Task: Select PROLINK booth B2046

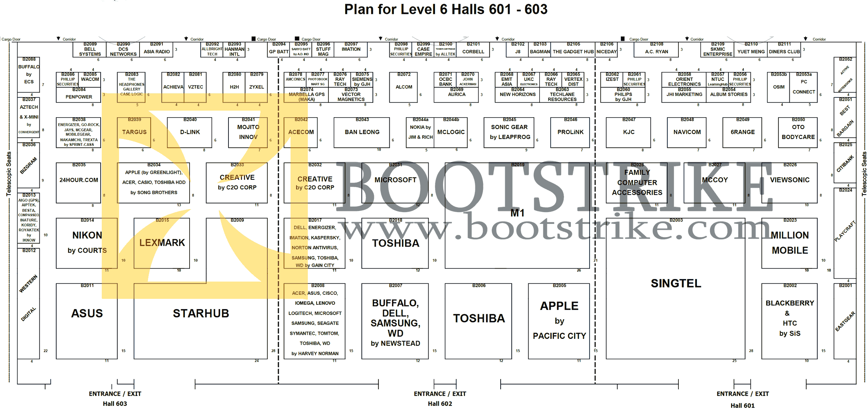Action: click(570, 132)
